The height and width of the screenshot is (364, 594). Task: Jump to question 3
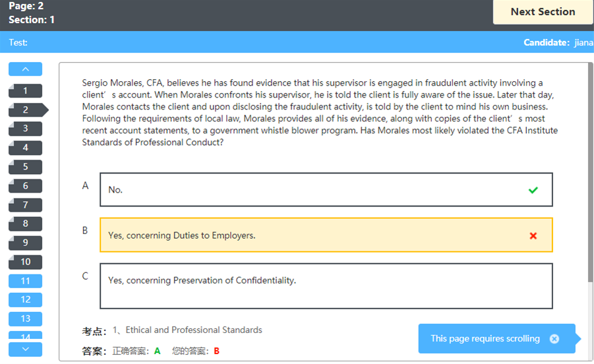[25, 129]
